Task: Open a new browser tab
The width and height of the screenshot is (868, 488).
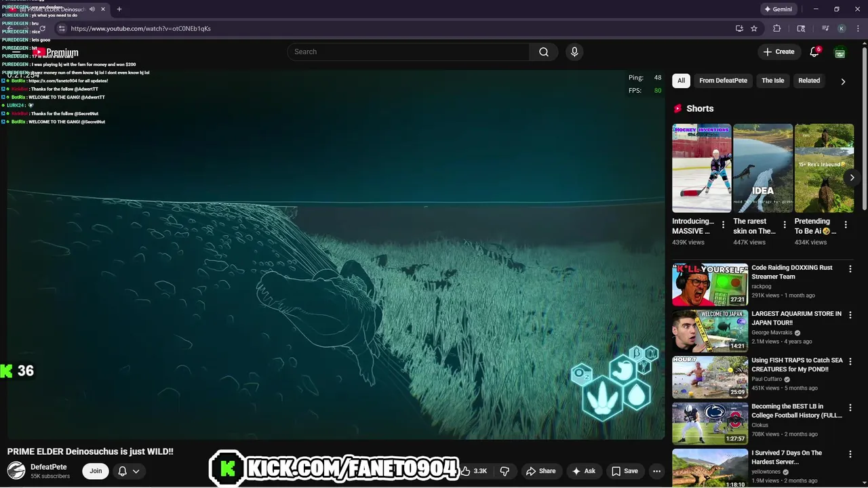Action: point(119,9)
